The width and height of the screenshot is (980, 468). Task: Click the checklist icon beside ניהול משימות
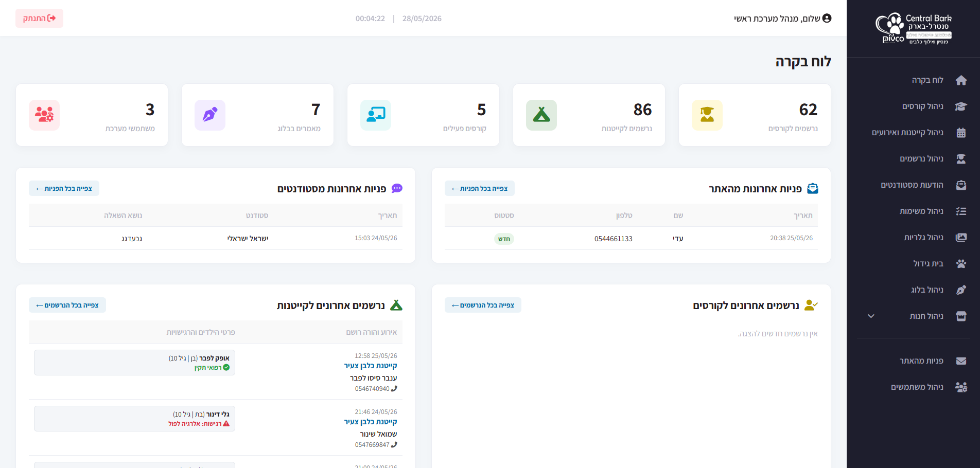(961, 211)
